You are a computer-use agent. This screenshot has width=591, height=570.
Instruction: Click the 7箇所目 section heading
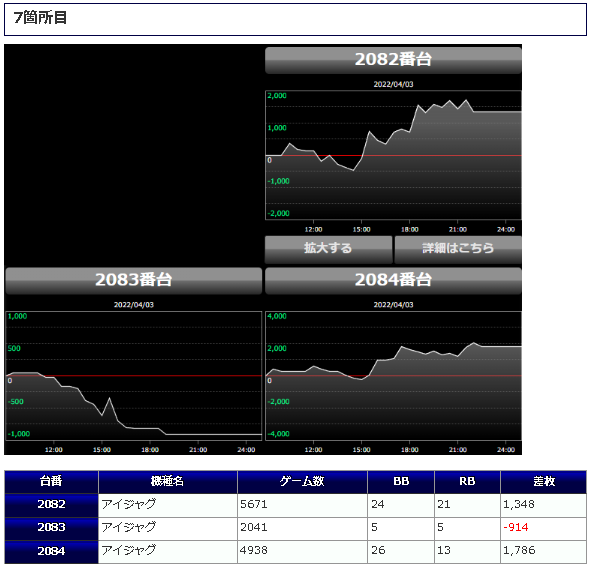[x=40, y=18]
